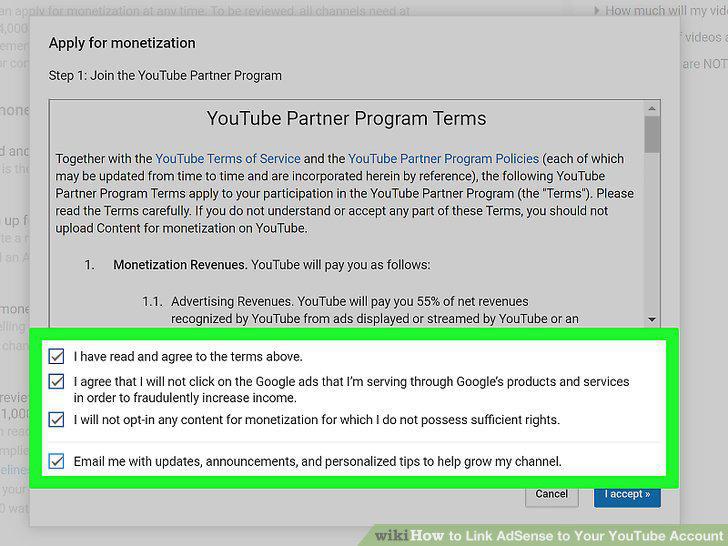Viewport: 728px width, 546px height.
Task: Open the YouTube Terms of Service link
Action: click(228, 159)
